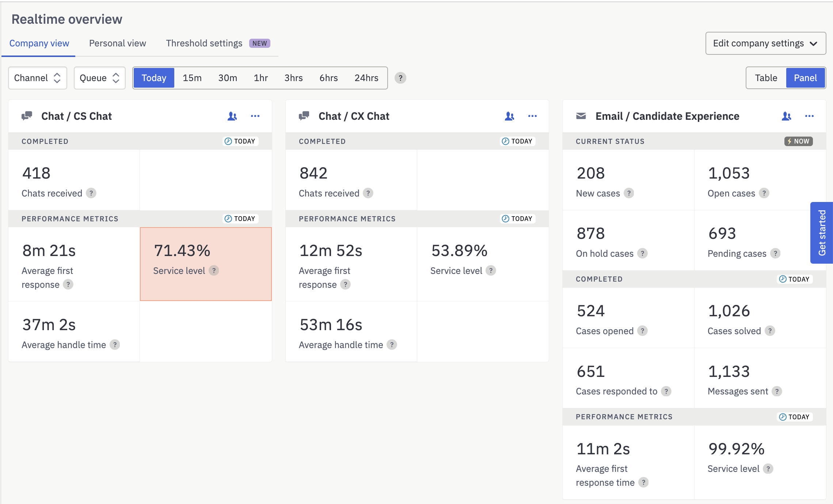
Task: Open agents icon on CS Chat panel
Action: [x=232, y=116]
